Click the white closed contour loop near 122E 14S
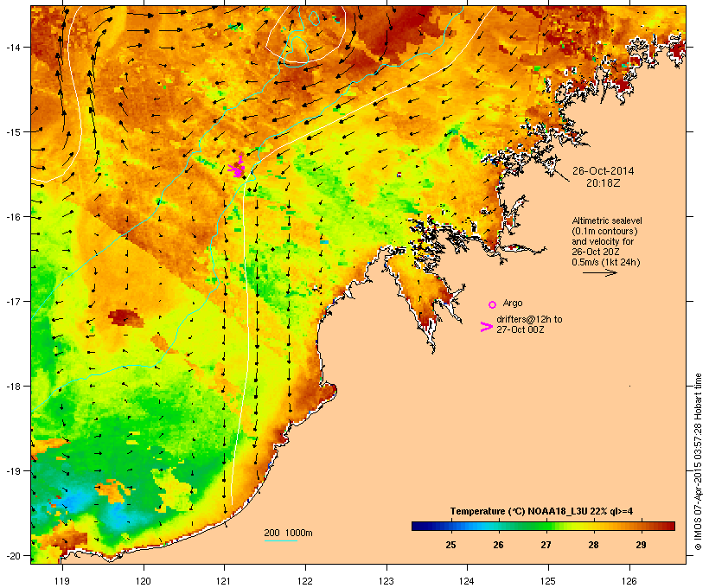Image resolution: width=709 pixels, height=588 pixels. coord(306,34)
